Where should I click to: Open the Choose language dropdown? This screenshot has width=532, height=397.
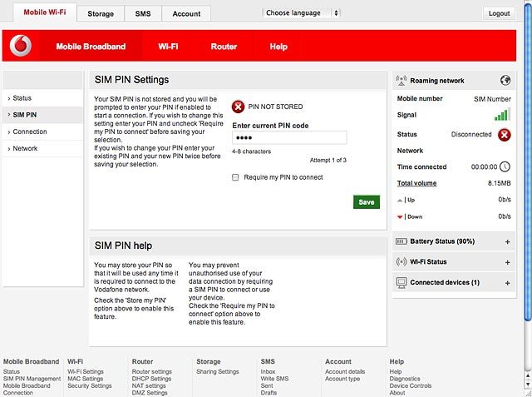(x=301, y=13)
